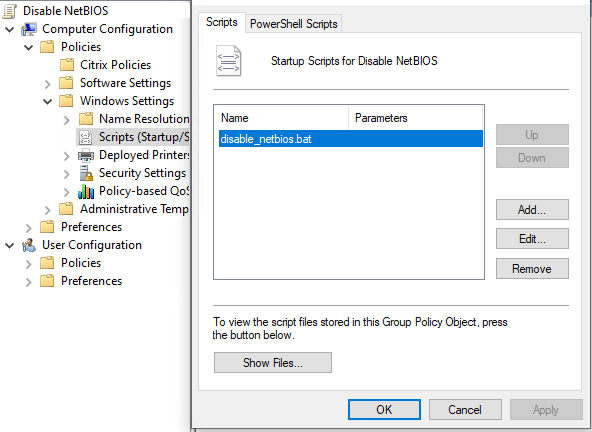Click the User Configuration user icon
592x432 pixels.
coord(29,245)
